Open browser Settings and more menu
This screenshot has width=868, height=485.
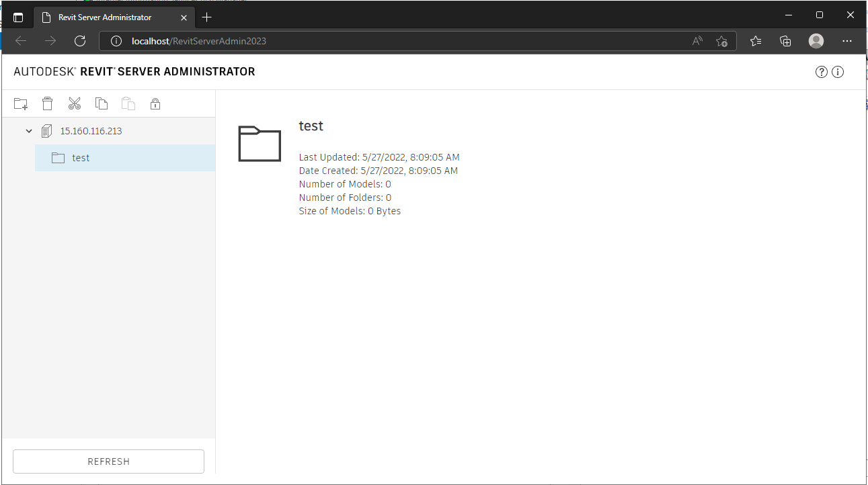tap(847, 41)
